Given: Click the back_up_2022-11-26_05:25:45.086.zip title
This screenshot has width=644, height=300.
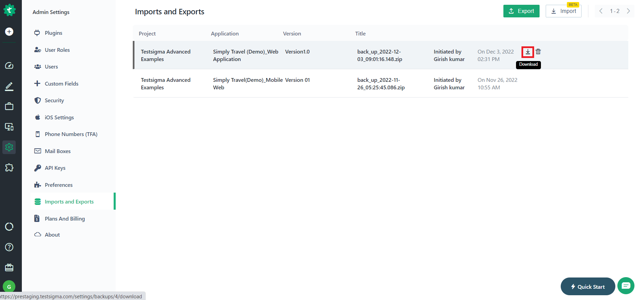Looking at the screenshot, I should (x=381, y=84).
